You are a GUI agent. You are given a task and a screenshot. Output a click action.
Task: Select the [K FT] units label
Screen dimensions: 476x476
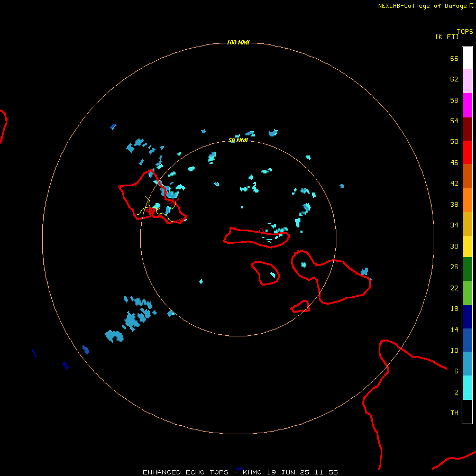[x=447, y=36]
